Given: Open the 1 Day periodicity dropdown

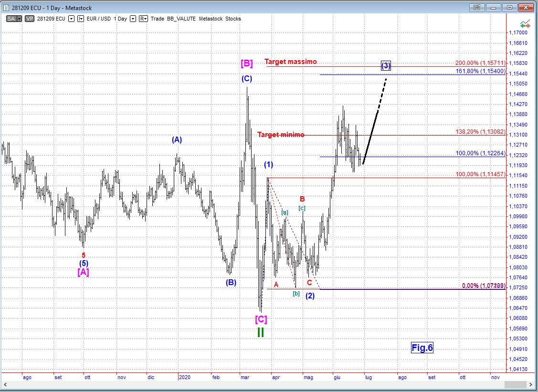Looking at the screenshot, I should pos(132,19).
